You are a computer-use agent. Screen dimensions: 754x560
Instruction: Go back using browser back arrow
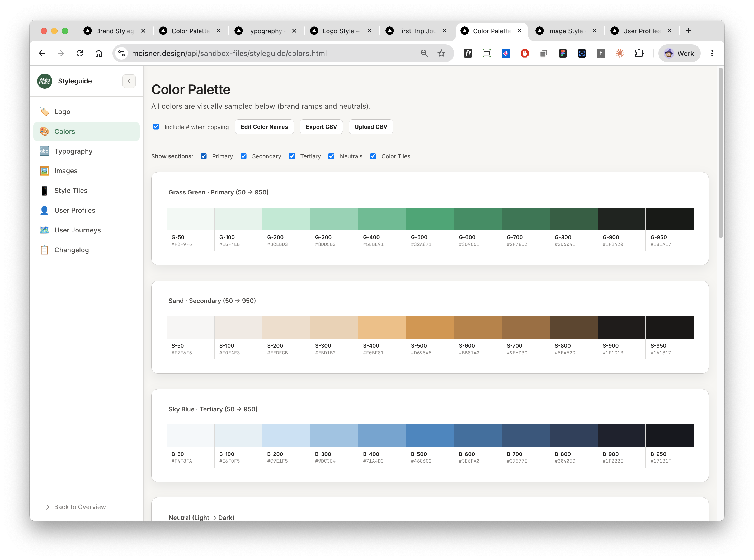tap(42, 53)
